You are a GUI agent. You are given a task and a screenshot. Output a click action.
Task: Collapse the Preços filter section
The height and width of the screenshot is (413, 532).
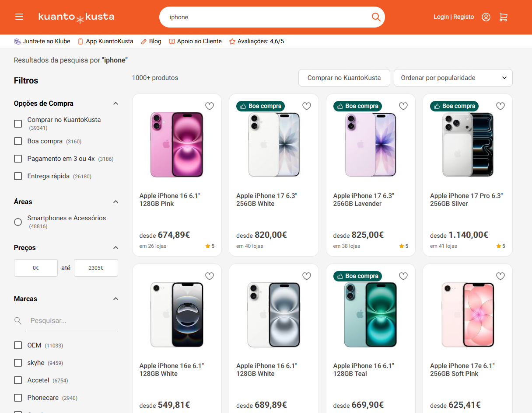point(115,248)
